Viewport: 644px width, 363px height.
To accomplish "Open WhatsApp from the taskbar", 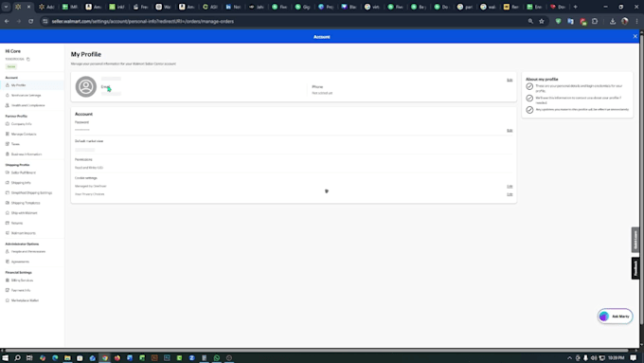I will click(217, 358).
